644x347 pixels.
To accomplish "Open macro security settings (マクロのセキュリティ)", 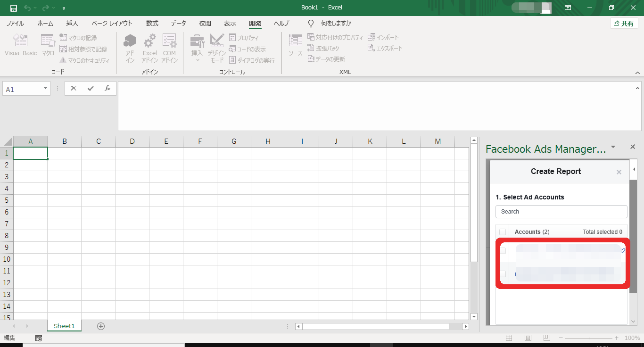I will pos(84,60).
